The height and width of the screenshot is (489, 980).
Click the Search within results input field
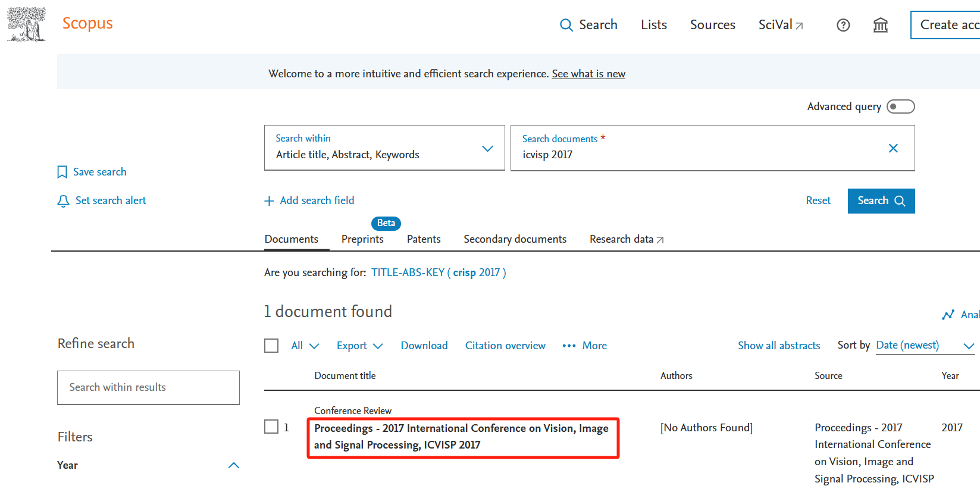click(x=148, y=387)
